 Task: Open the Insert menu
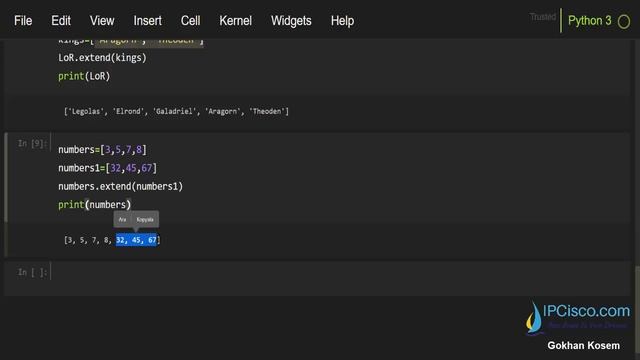coord(147,21)
